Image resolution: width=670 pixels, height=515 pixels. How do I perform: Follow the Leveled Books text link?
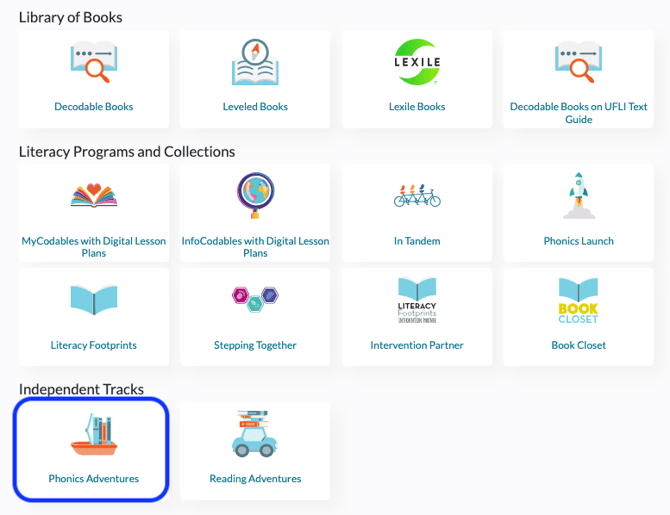[255, 107]
